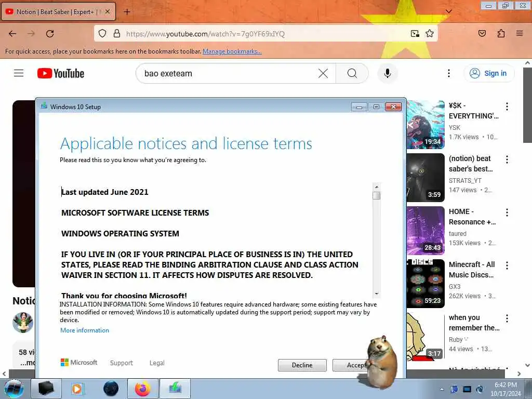Open options for ¥$K EVERYTHING video
The image size is (532, 399).
point(507,107)
